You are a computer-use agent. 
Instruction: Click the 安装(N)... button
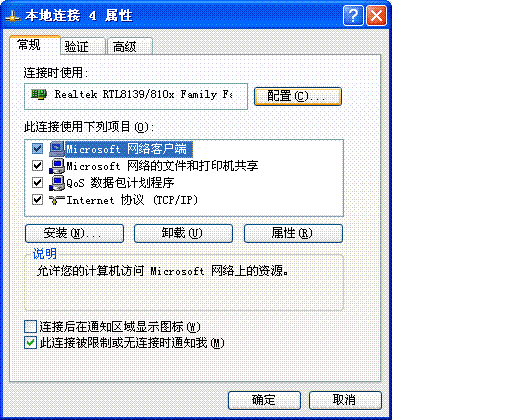coord(74,233)
